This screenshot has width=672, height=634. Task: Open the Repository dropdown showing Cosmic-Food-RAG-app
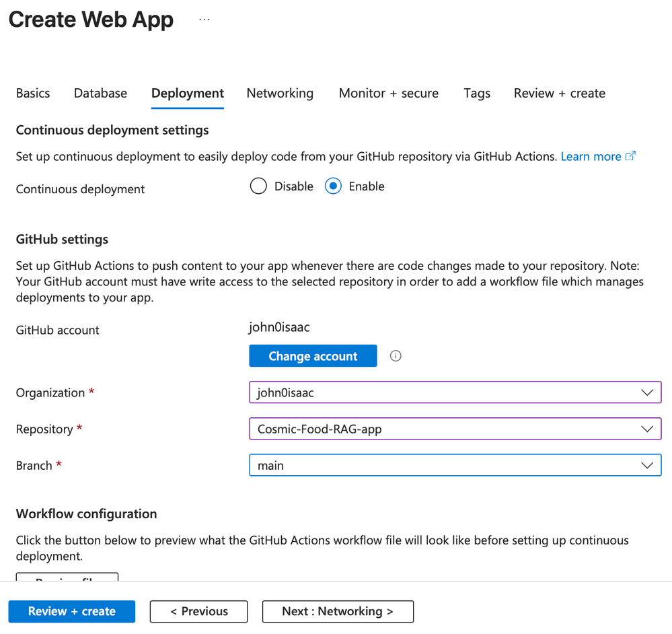[x=455, y=429]
